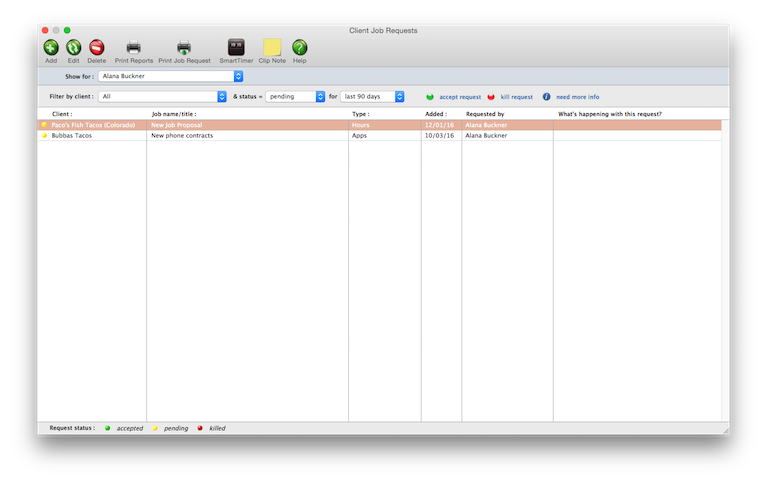Click the kill request link
Screen dimensions: 767x485
tap(516, 97)
